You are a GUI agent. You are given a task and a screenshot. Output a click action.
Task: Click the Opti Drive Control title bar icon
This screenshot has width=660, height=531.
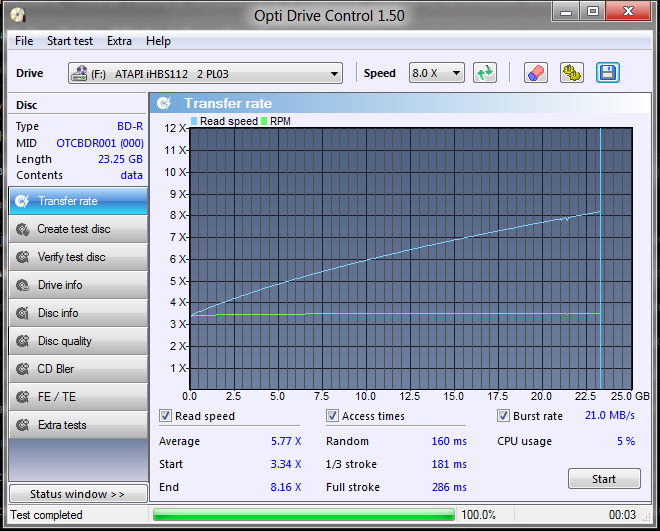point(18,16)
